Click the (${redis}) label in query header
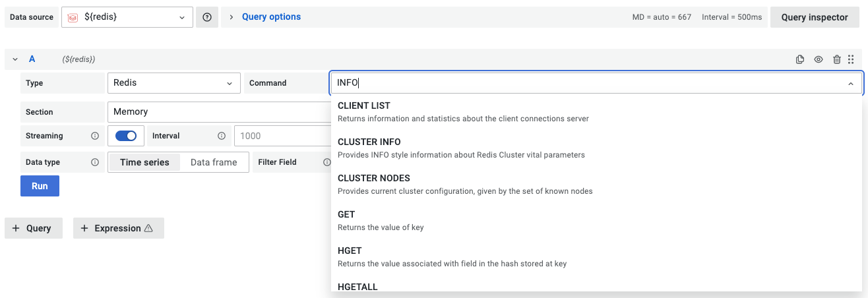868x298 pixels. (79, 59)
